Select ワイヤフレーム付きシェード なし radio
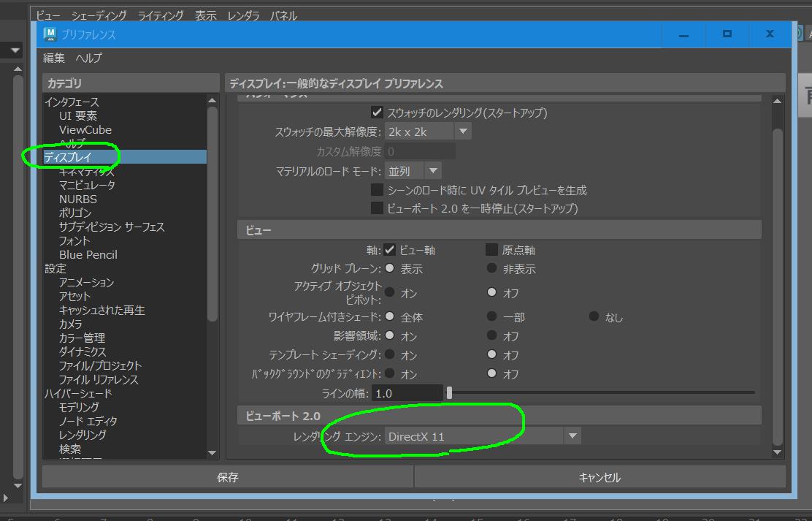Screen dimensions: 812x521 click(x=594, y=316)
